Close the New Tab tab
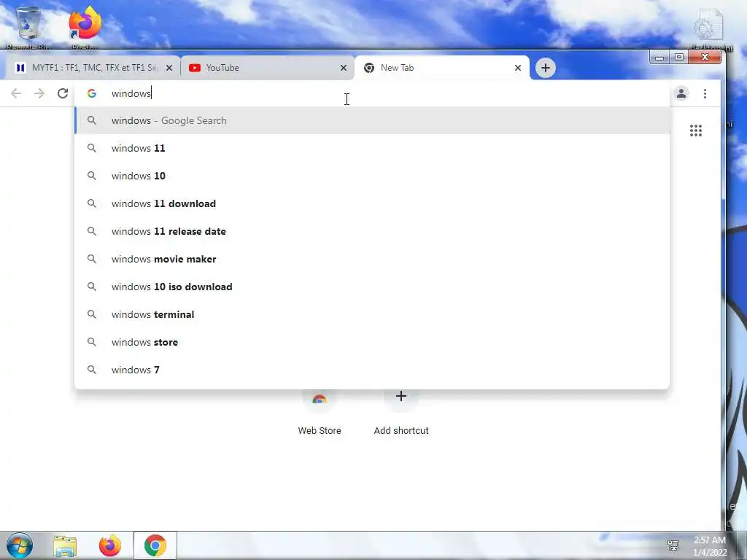The width and height of the screenshot is (747, 560). [x=517, y=68]
